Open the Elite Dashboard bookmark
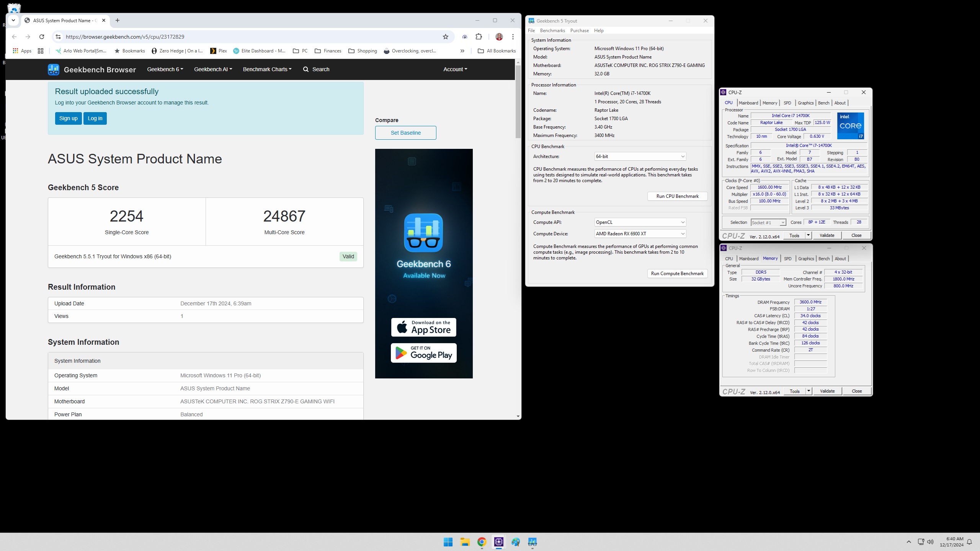 (260, 51)
